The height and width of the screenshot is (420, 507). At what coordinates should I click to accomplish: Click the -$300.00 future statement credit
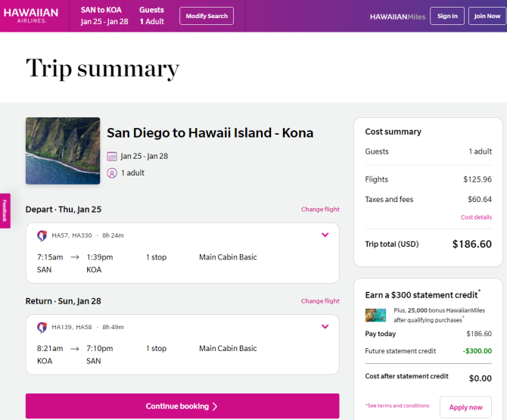pos(477,351)
